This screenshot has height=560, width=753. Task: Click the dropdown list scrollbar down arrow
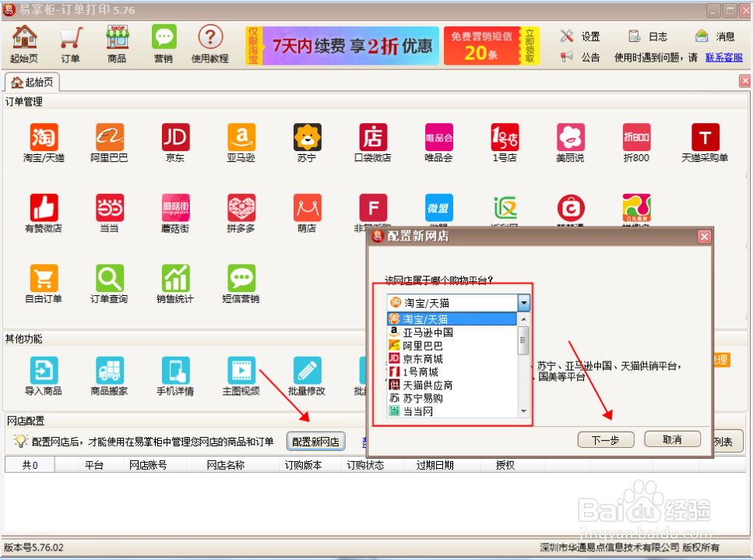[523, 411]
